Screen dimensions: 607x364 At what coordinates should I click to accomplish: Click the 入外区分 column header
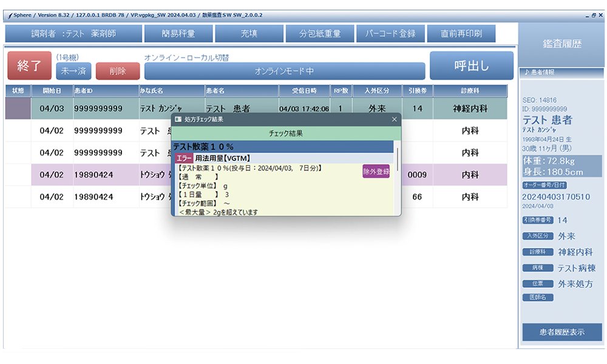coord(377,90)
